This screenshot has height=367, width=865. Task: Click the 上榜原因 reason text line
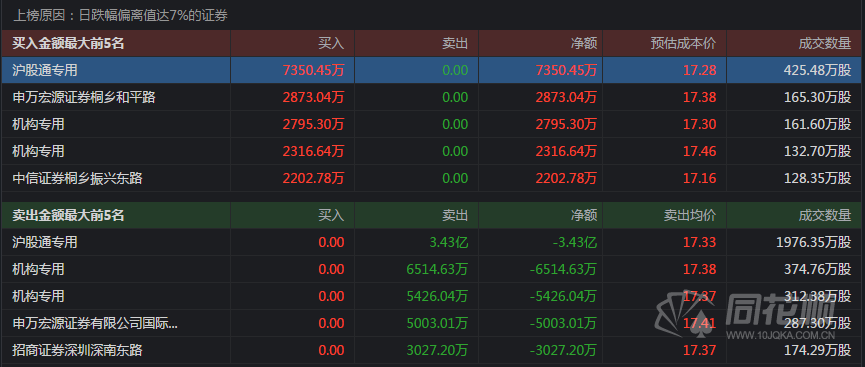pos(120,15)
